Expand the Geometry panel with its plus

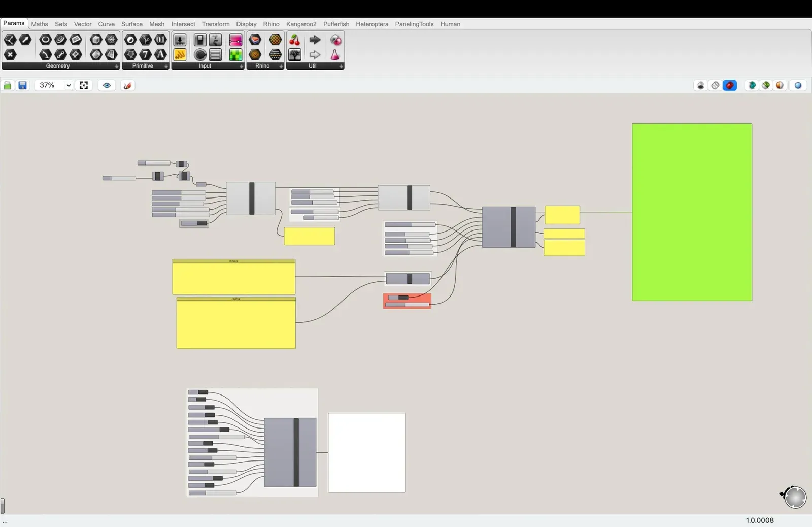(x=116, y=67)
